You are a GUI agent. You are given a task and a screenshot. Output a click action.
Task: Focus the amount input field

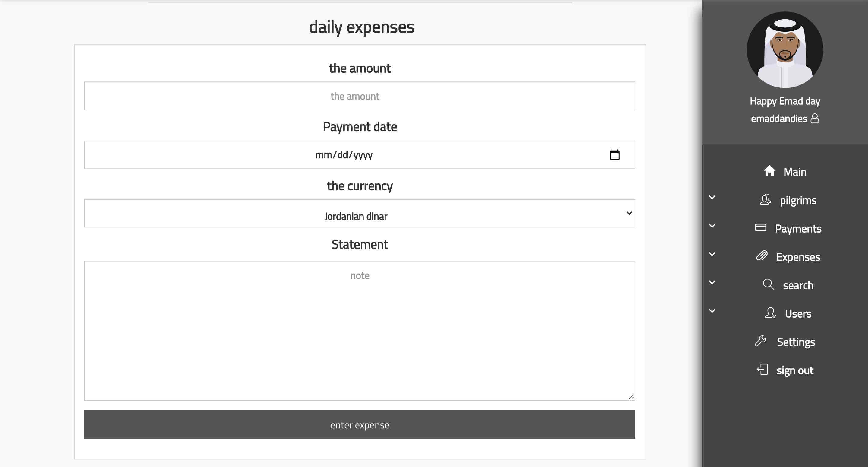(360, 96)
